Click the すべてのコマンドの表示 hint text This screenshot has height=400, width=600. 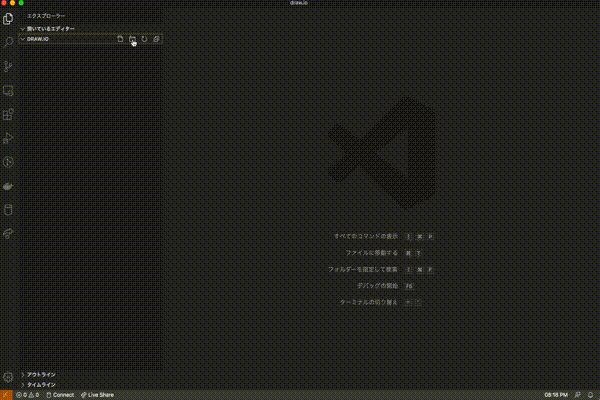366,237
